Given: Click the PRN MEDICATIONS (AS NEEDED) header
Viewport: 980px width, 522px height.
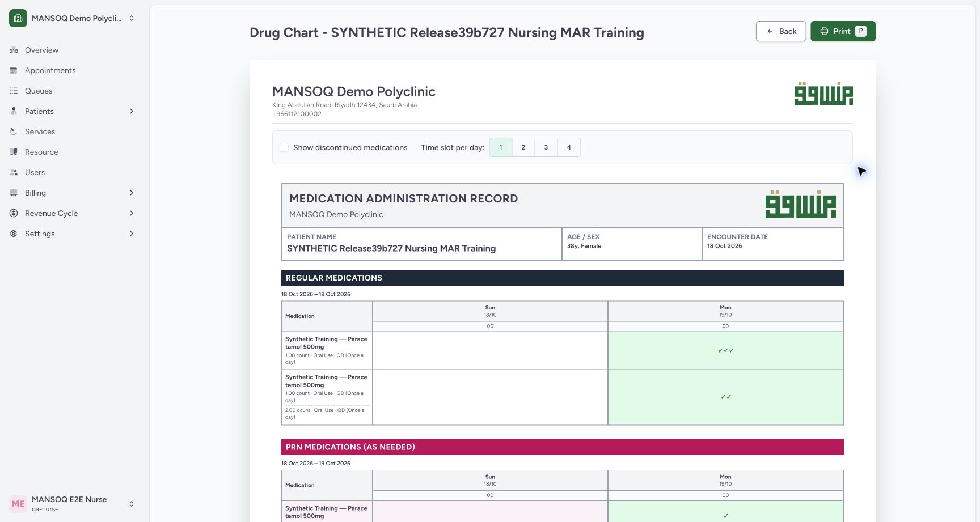Looking at the screenshot, I should pyautogui.click(x=563, y=447).
